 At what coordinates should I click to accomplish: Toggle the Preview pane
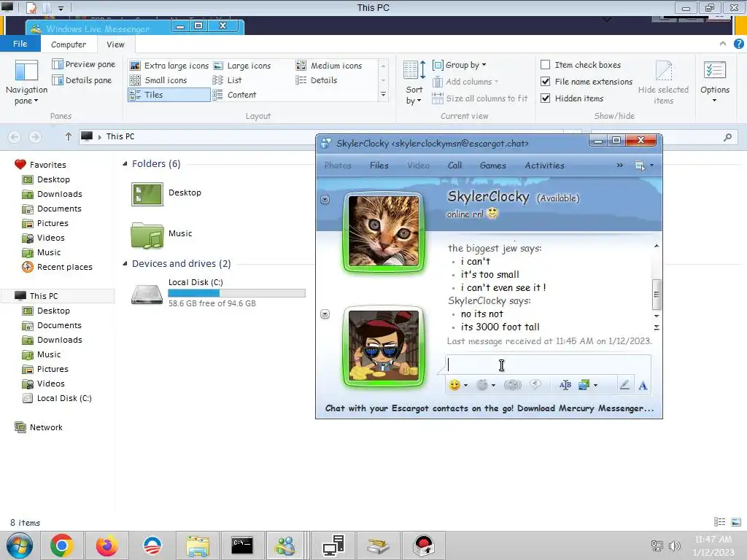click(x=83, y=64)
